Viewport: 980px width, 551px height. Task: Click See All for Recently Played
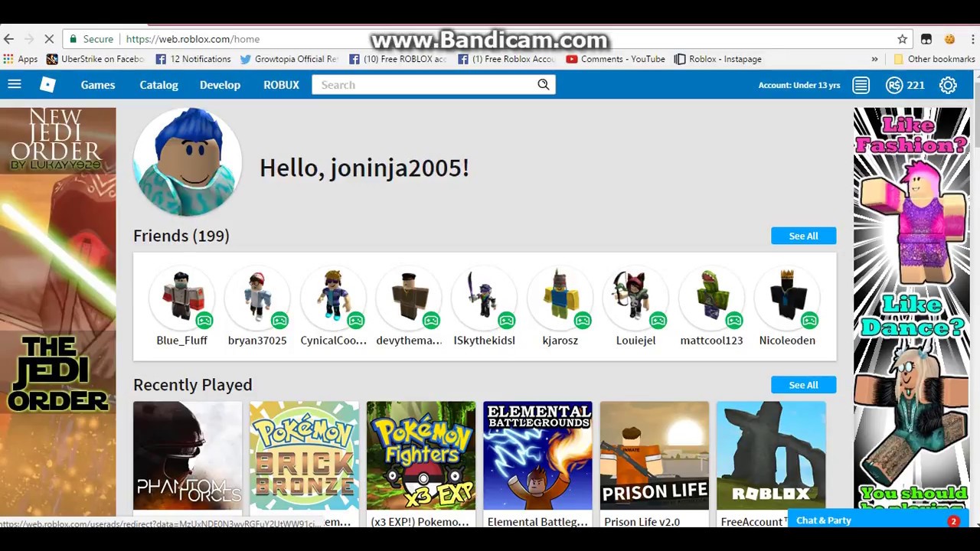[x=803, y=385]
